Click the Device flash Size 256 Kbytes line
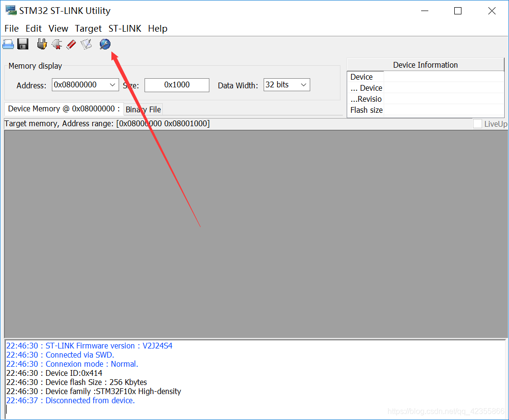The height and width of the screenshot is (420, 509). (x=77, y=382)
